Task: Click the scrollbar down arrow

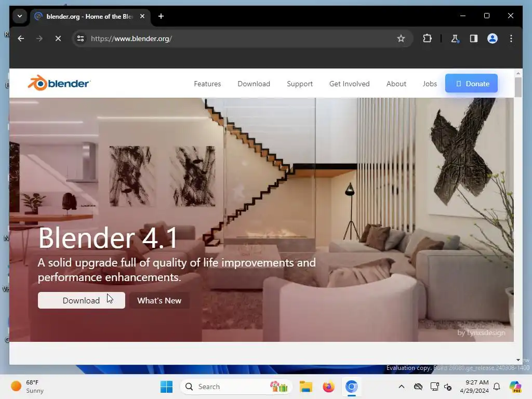Action: point(518,360)
